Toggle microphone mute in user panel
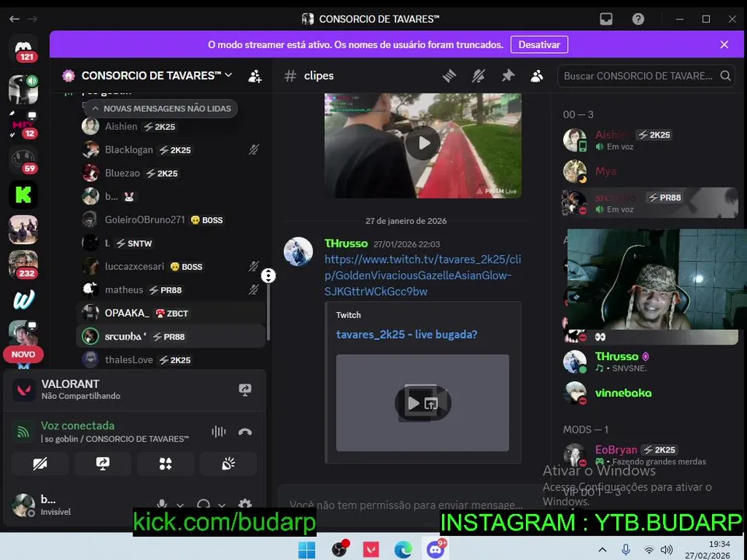The image size is (747, 560). (162, 504)
